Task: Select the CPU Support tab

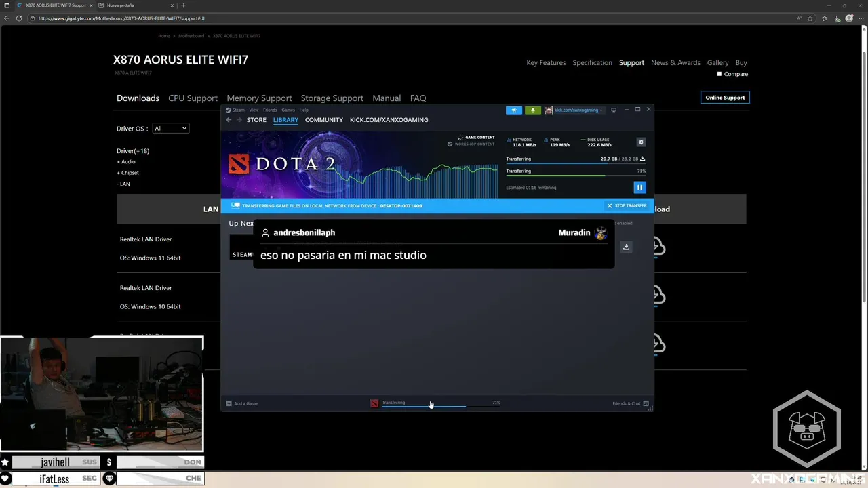Action: click(193, 98)
